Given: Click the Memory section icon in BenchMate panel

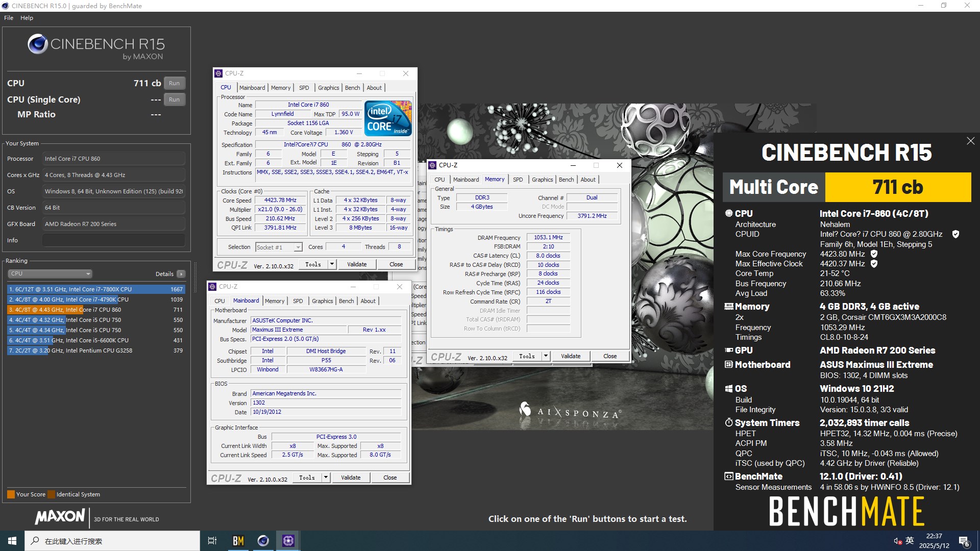Looking at the screenshot, I should [x=729, y=307].
